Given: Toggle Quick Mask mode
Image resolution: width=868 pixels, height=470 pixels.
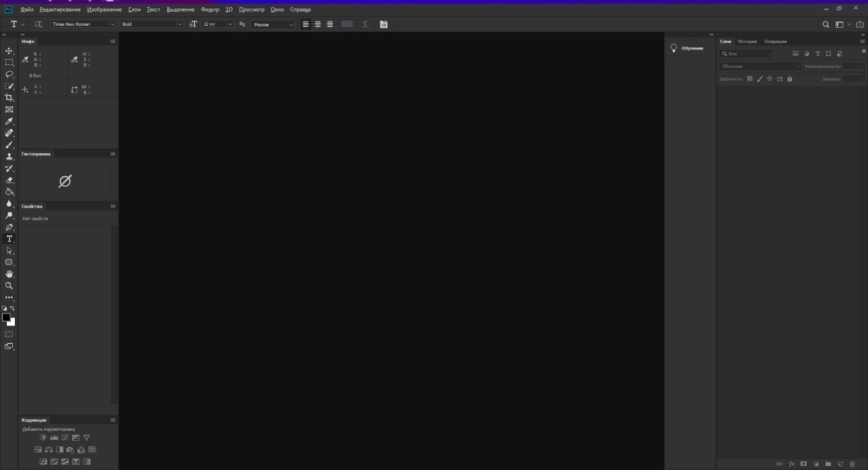Looking at the screenshot, I should coord(9,334).
